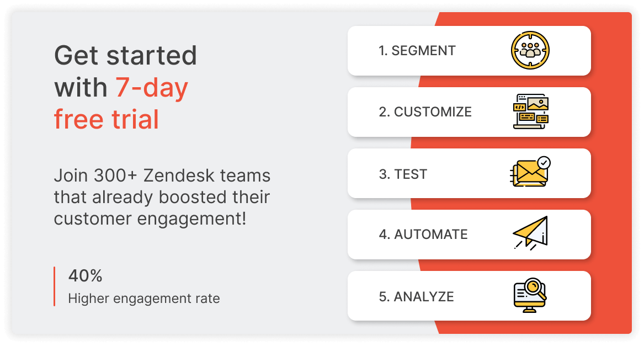644x346 pixels.
Task: Select the "2. CUSTOMIZE" step label
Action: click(425, 112)
